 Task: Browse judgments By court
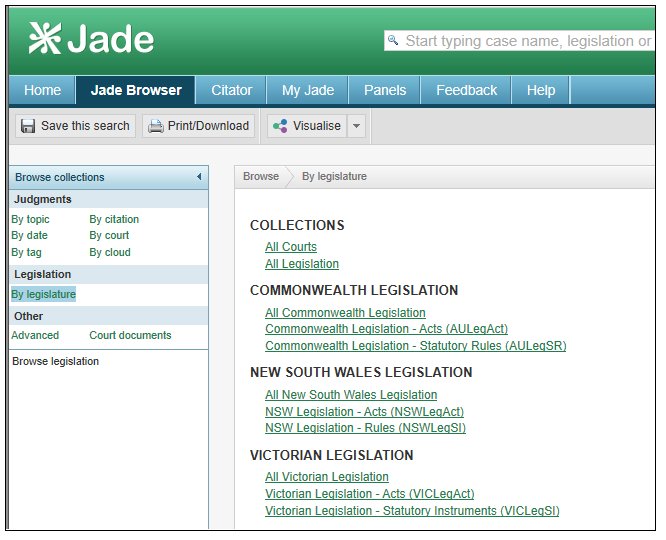[109, 236]
